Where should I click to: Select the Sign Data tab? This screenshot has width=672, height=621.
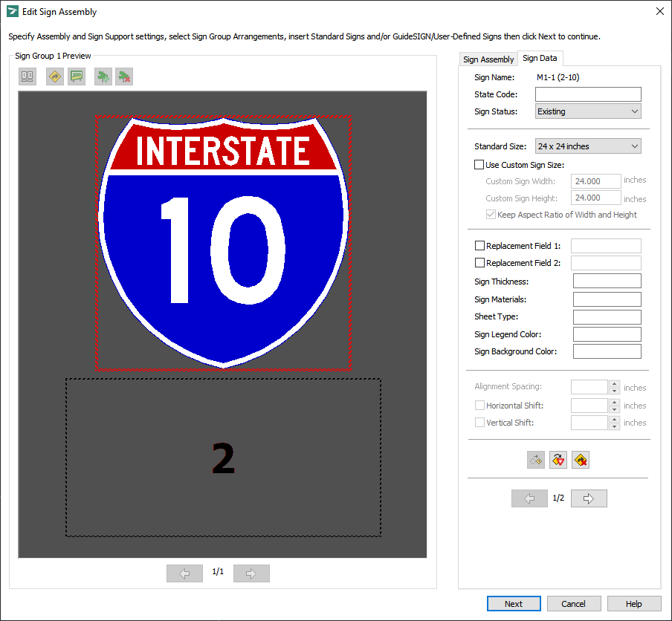540,58
